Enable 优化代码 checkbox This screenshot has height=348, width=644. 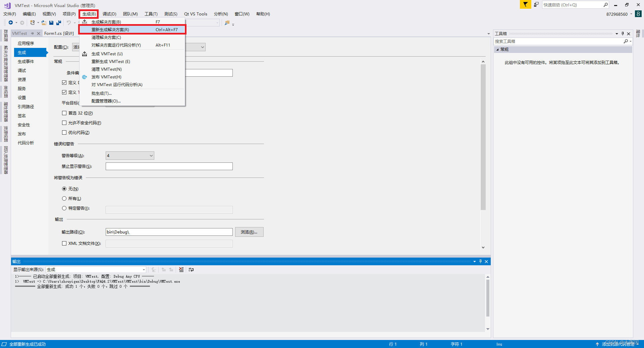[64, 133]
